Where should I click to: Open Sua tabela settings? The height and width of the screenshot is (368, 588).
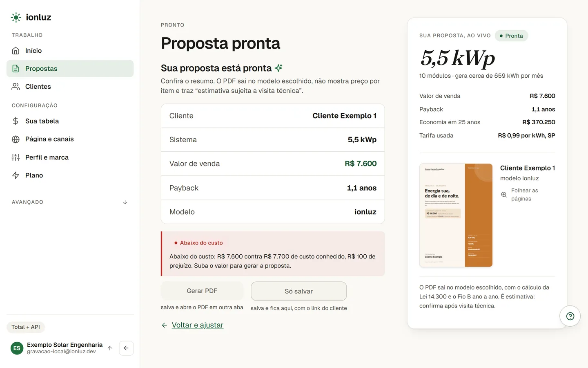(x=70, y=121)
